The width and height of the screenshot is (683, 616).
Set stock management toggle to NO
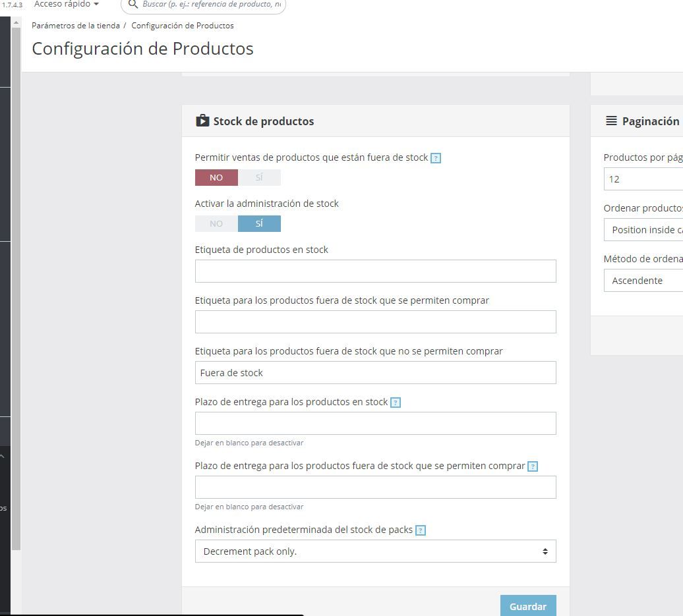tap(216, 224)
